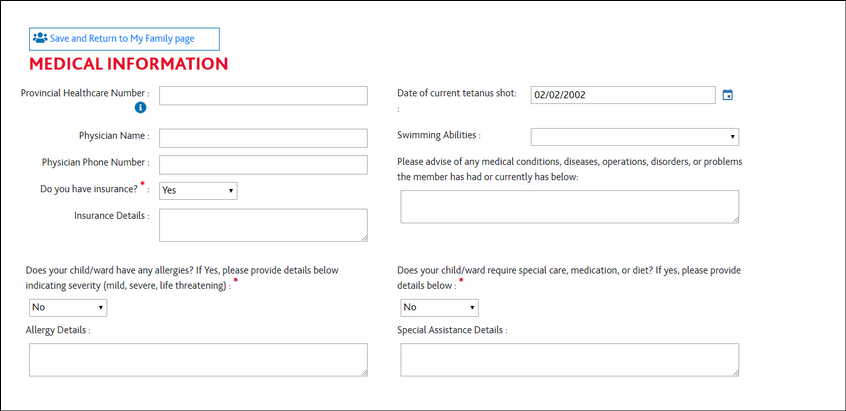This screenshot has width=846, height=411.
Task: Click the family icon in Save and Return button
Action: (x=40, y=38)
